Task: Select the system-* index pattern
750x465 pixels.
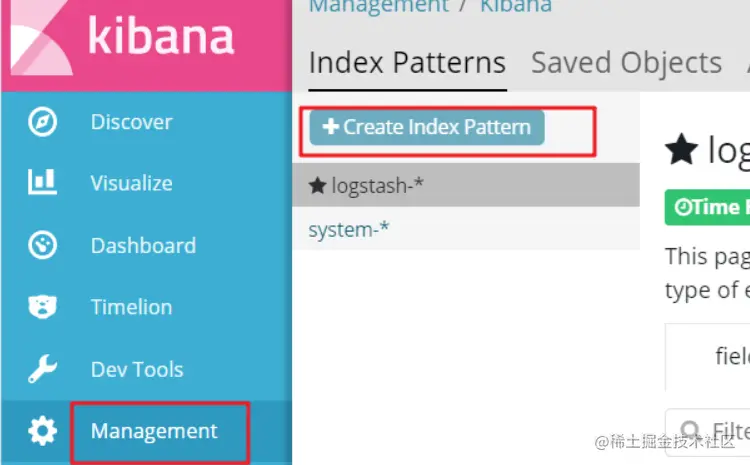Action: point(349,230)
